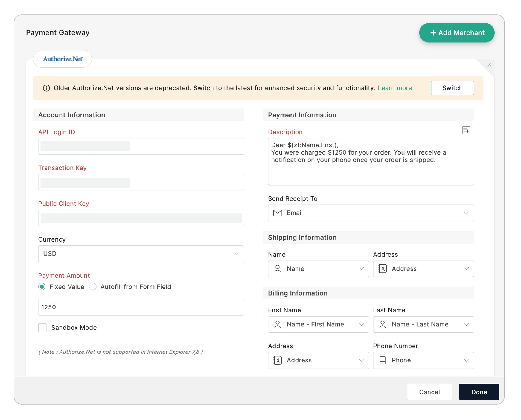This screenshot has height=420, width=521.
Task: Choose Autofill from Form Field option
Action: tap(93, 287)
